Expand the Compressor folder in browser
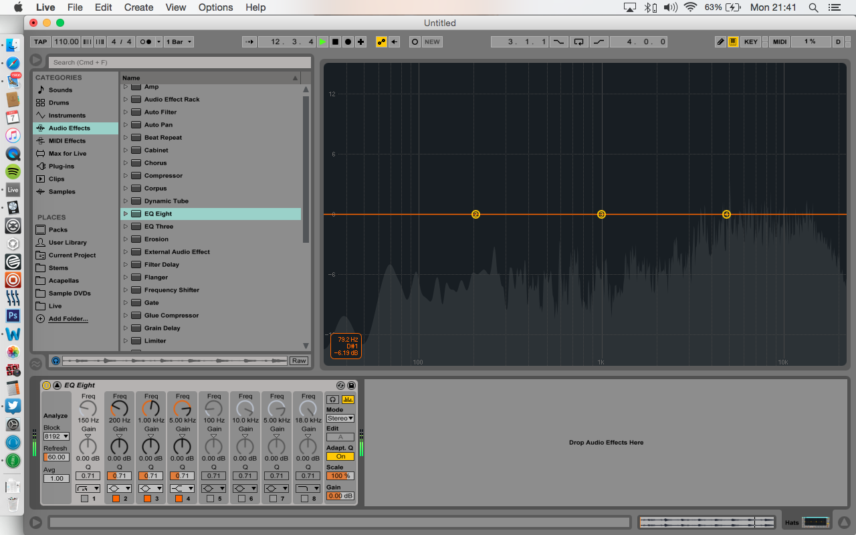The width and height of the screenshot is (856, 535). [126, 175]
